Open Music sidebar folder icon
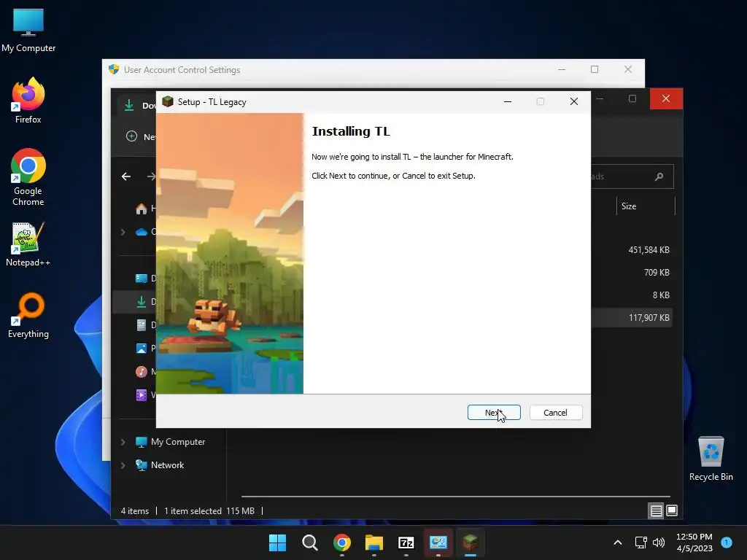Viewport: 747px width, 560px height. point(142,371)
